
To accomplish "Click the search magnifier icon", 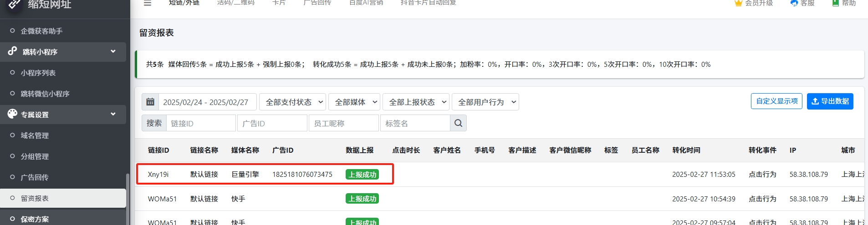I will click(x=458, y=123).
